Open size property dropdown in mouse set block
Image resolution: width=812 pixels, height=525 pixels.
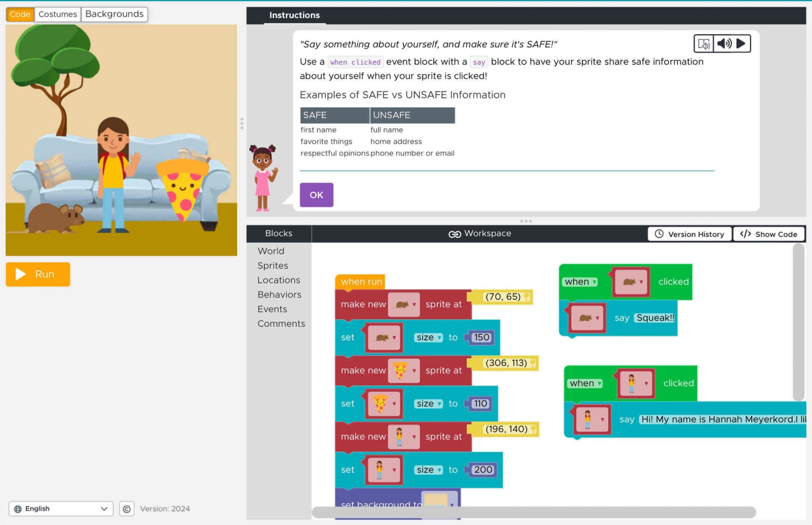(428, 337)
